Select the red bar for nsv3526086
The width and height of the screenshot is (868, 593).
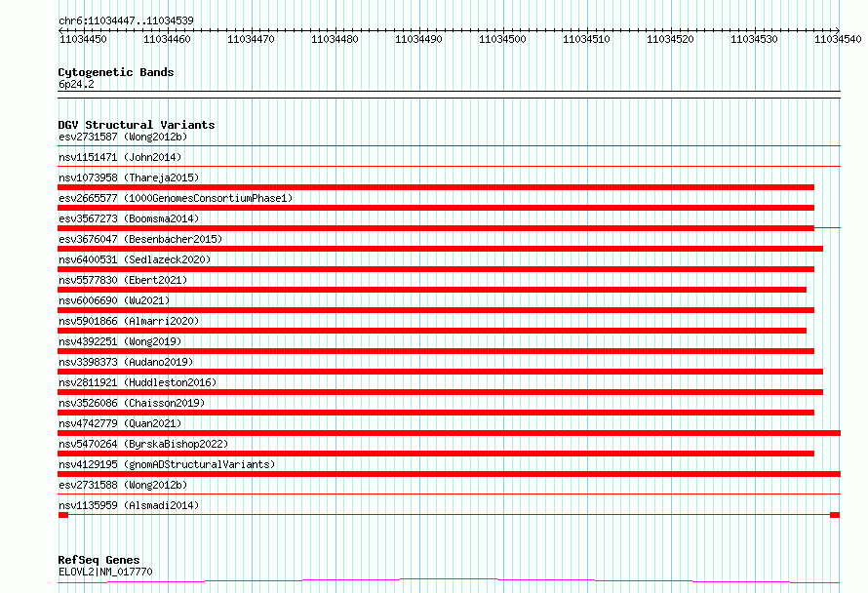[436, 413]
